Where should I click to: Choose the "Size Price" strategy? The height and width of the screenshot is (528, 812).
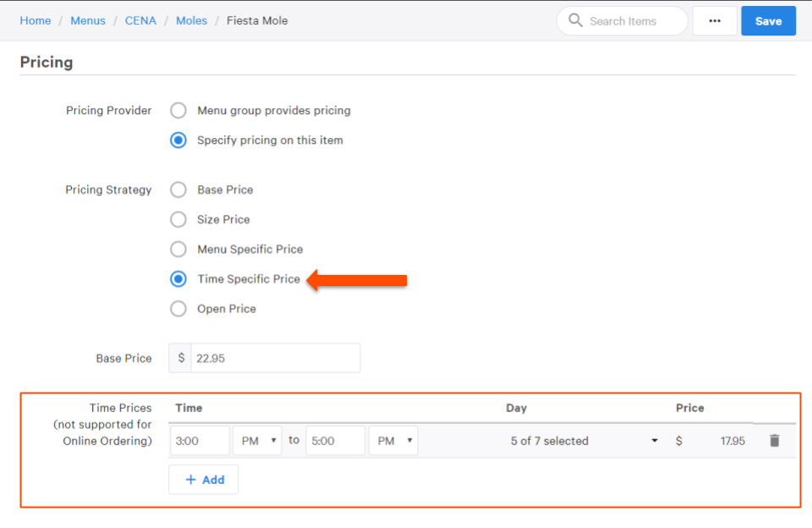tap(178, 219)
